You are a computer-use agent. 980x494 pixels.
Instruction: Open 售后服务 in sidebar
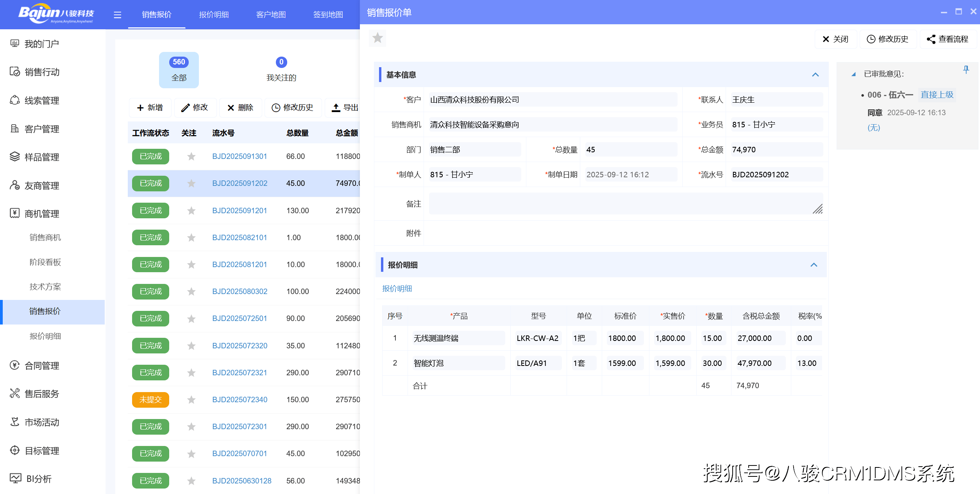pyautogui.click(x=41, y=394)
